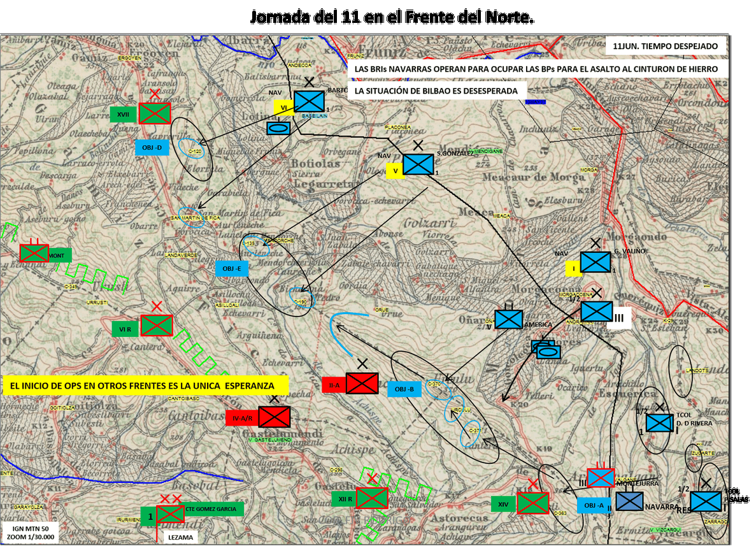Select the green XII R unit symbol
The width and height of the screenshot is (756, 546).
tap(372, 498)
